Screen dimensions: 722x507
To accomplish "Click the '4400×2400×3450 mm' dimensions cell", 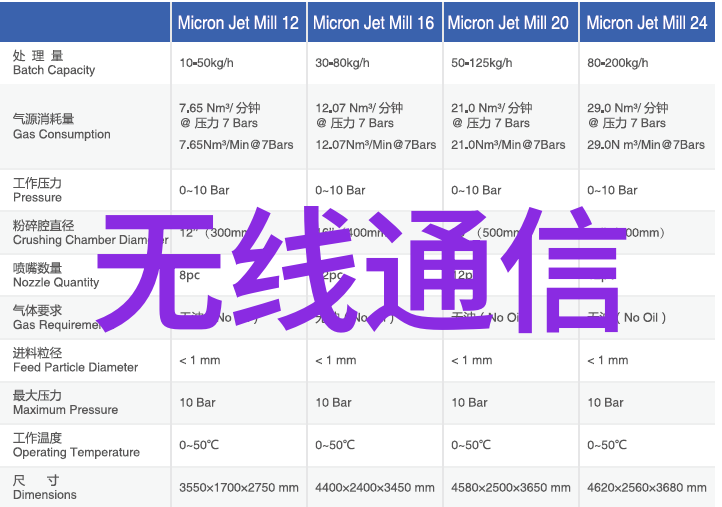I will 375,488.
